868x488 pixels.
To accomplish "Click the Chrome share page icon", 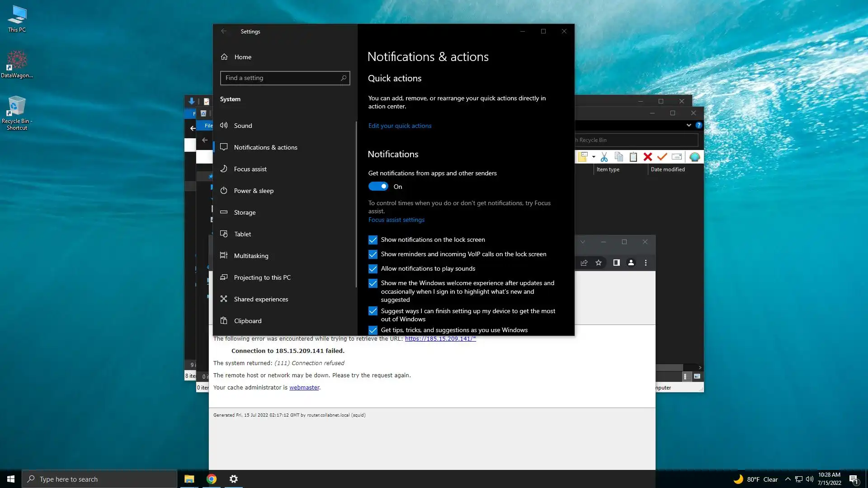I will click(584, 263).
